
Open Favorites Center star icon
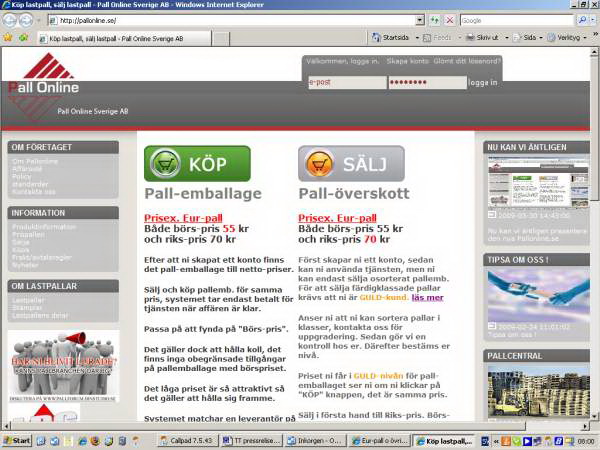pyautogui.click(x=8, y=38)
